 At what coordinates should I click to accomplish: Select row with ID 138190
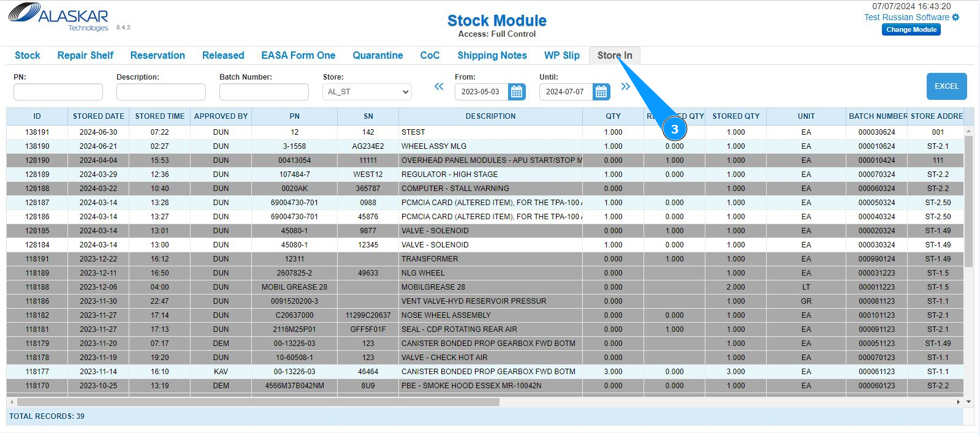point(37,146)
